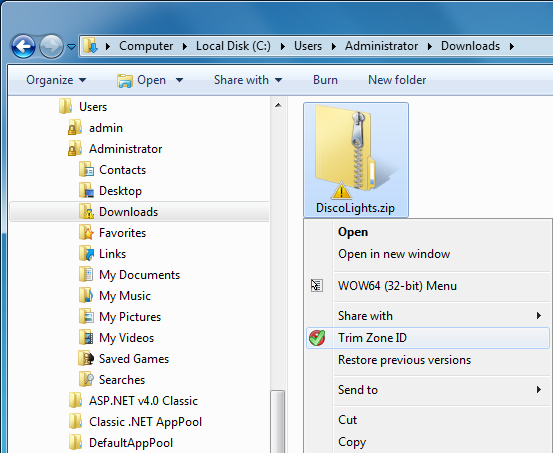Click the Favorites star folder icon
Viewport: 553px width, 453px height.
[86, 233]
